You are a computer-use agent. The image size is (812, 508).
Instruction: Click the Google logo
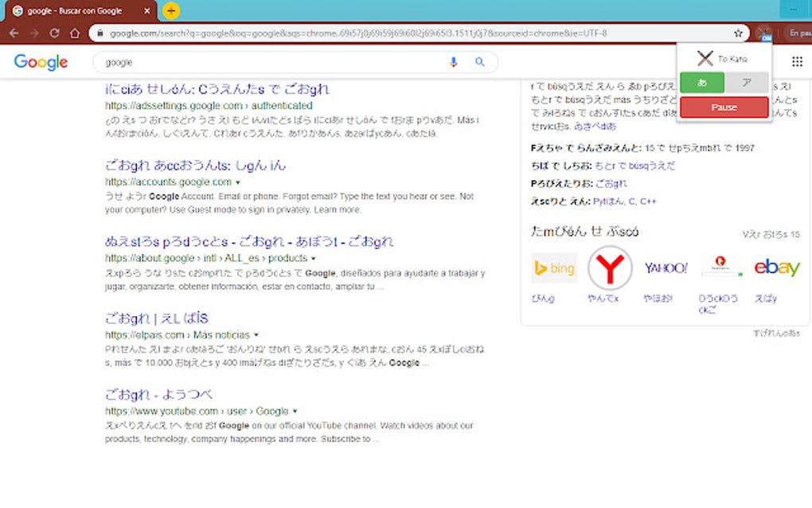[x=41, y=62]
